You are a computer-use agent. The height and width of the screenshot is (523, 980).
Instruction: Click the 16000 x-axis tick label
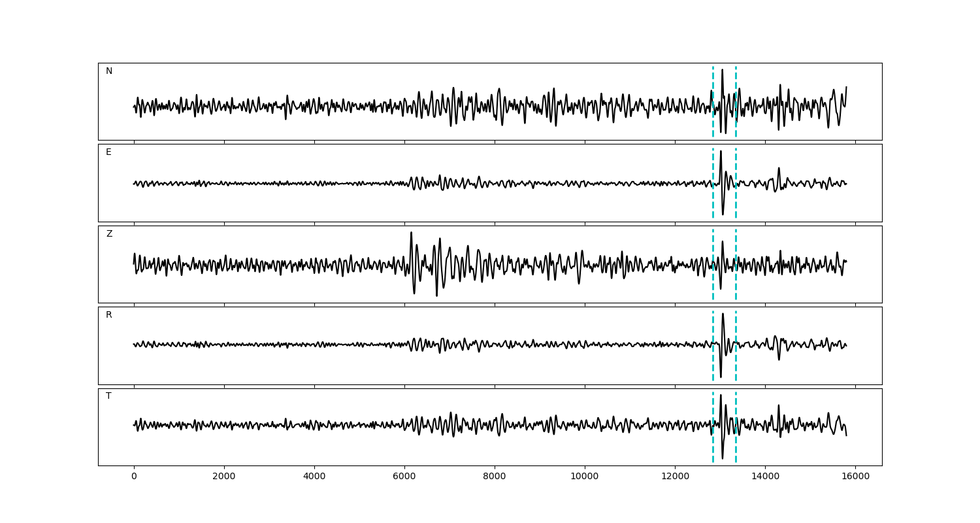coord(855,477)
